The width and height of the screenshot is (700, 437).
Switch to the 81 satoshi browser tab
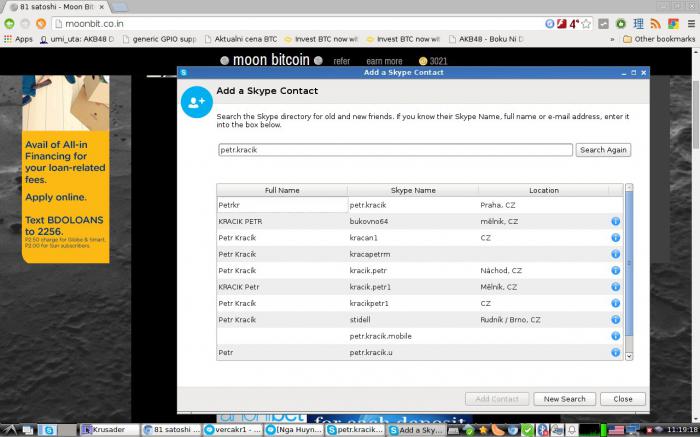tap(57, 7)
